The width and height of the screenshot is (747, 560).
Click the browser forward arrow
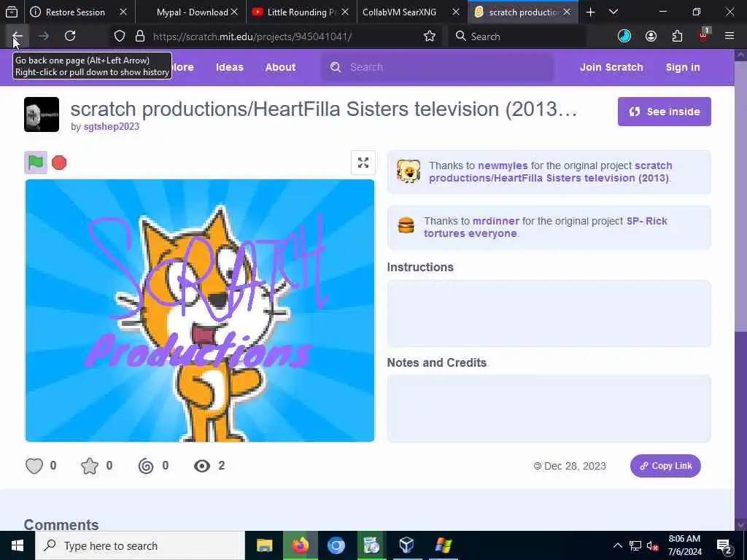point(43,36)
